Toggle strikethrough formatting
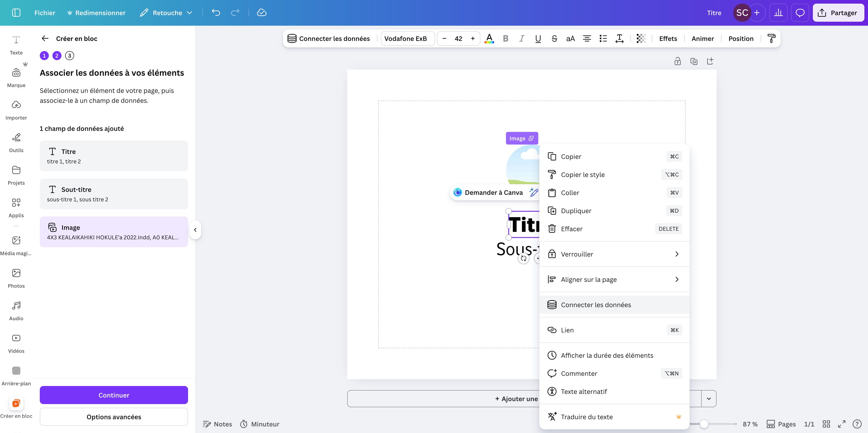 tap(554, 38)
